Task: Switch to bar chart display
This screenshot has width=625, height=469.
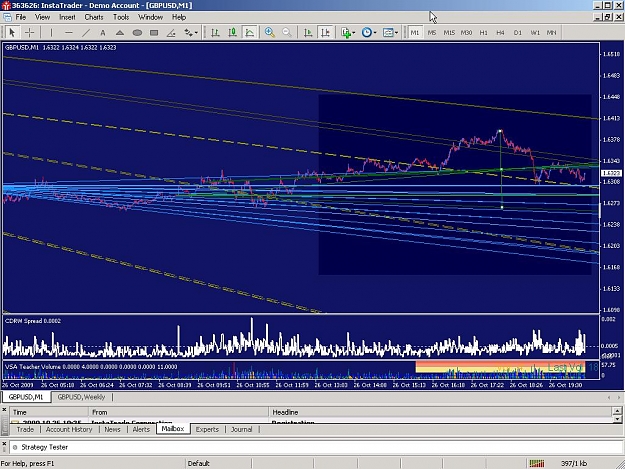Action: (x=215, y=33)
